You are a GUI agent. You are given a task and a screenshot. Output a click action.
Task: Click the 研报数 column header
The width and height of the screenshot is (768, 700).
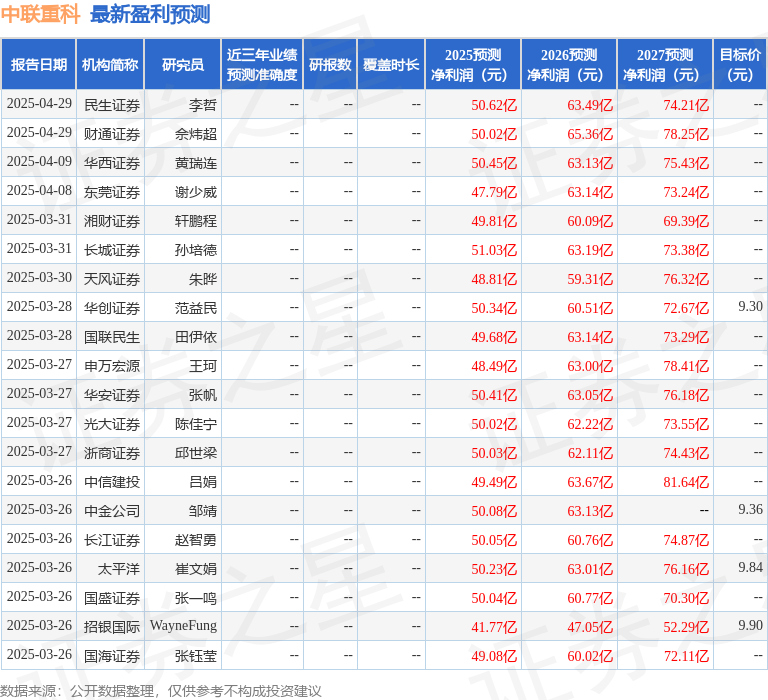click(x=330, y=65)
